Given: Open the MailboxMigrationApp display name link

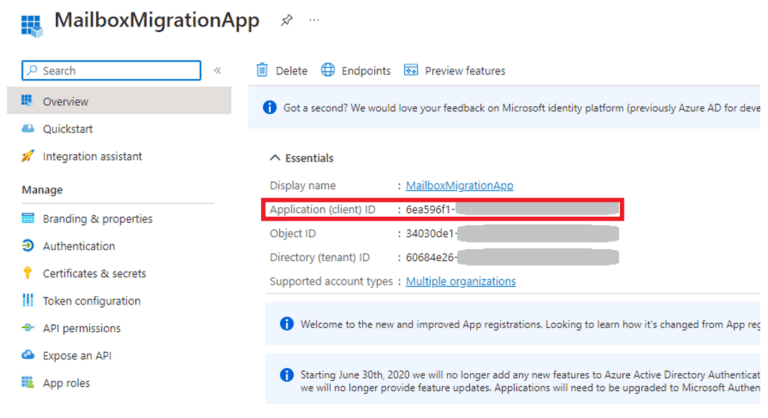Looking at the screenshot, I should tap(459, 185).
